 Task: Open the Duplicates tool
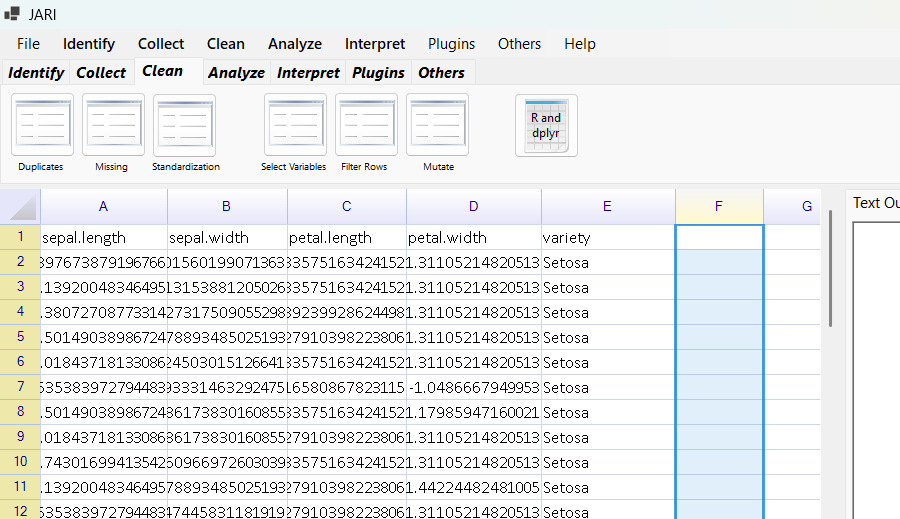pyautogui.click(x=42, y=125)
